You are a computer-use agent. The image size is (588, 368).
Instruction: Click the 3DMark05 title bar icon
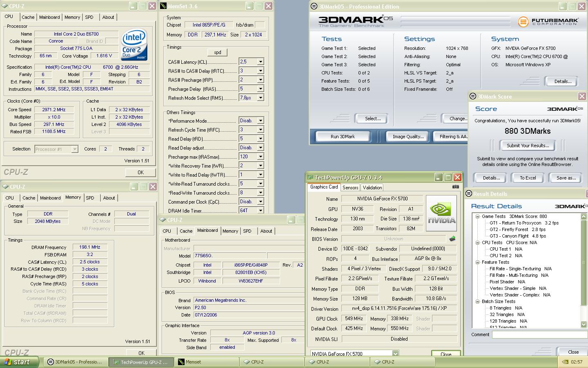(x=314, y=6)
